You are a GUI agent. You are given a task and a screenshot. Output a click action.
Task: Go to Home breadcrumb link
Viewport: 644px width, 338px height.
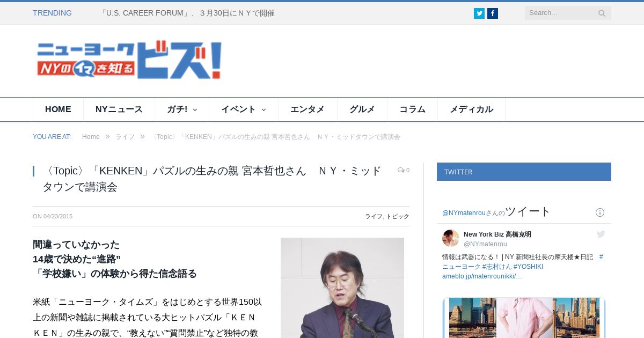91,137
